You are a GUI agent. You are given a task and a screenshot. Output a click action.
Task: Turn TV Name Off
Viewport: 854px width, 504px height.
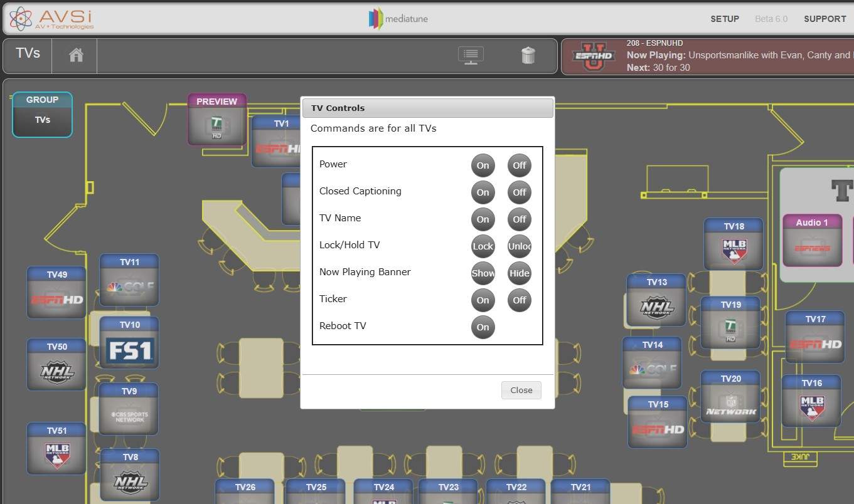pyautogui.click(x=520, y=219)
